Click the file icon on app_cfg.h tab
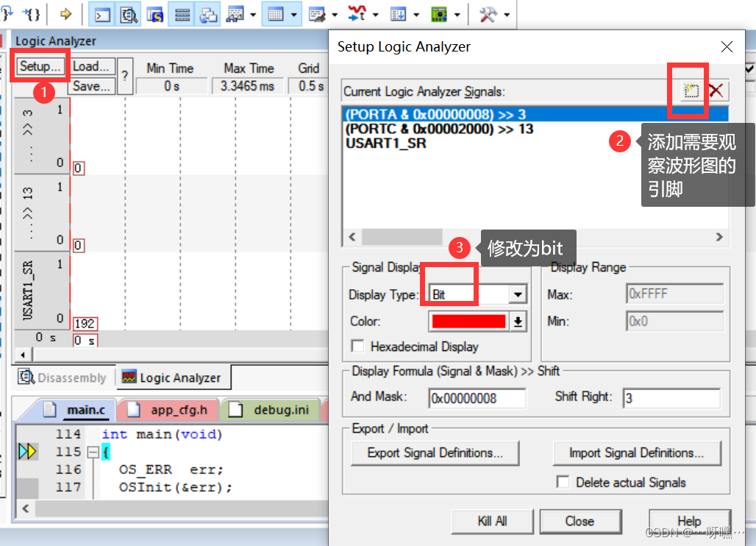Viewport: 756px width, 546px height. pos(133,409)
